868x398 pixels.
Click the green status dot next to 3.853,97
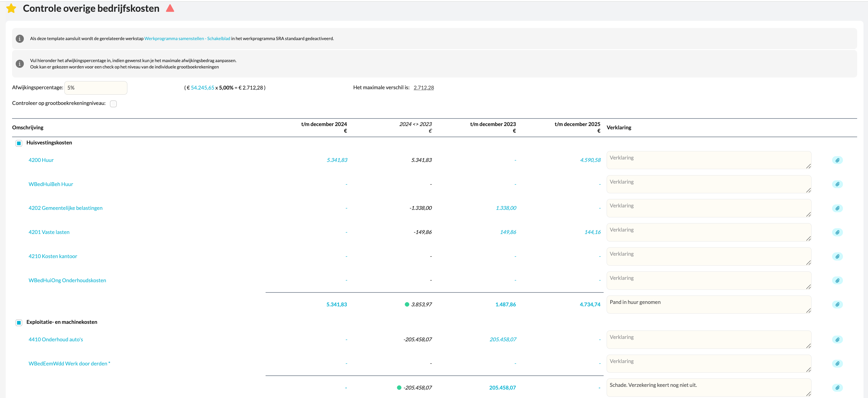pos(407,305)
